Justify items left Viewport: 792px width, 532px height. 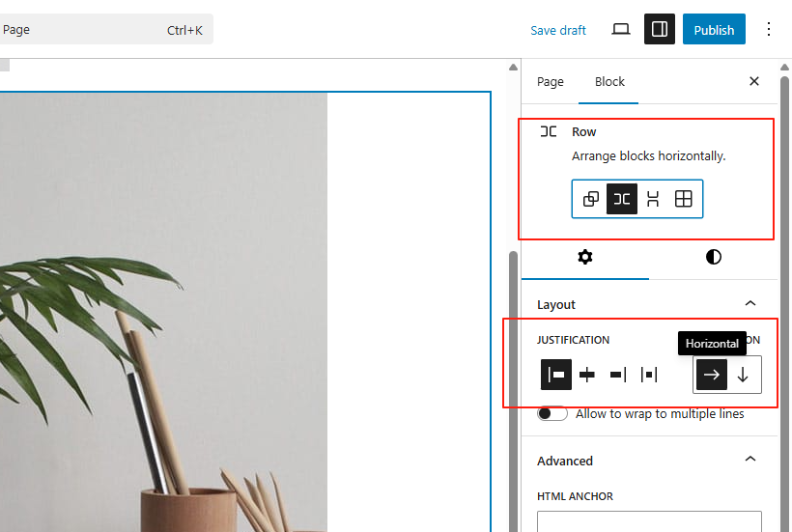coord(556,375)
